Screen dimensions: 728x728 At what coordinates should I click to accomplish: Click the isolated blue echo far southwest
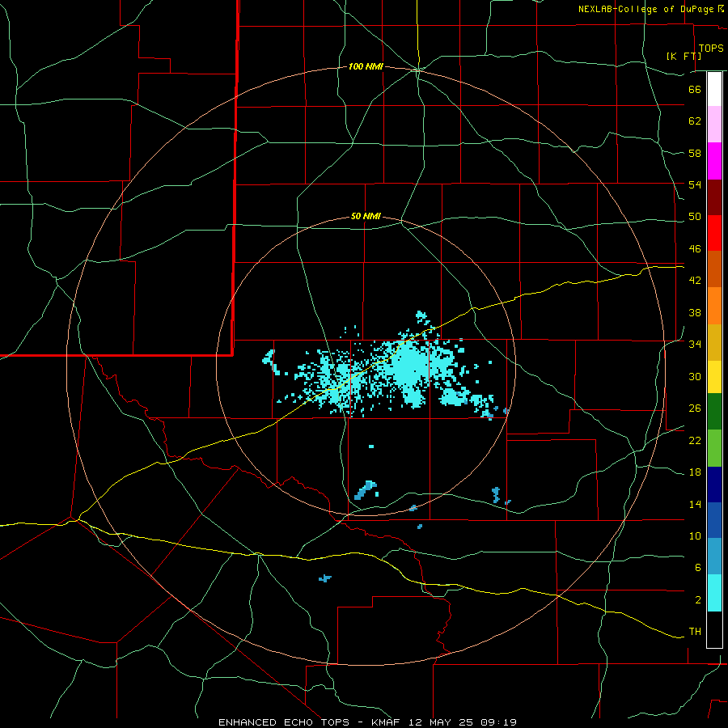[324, 578]
